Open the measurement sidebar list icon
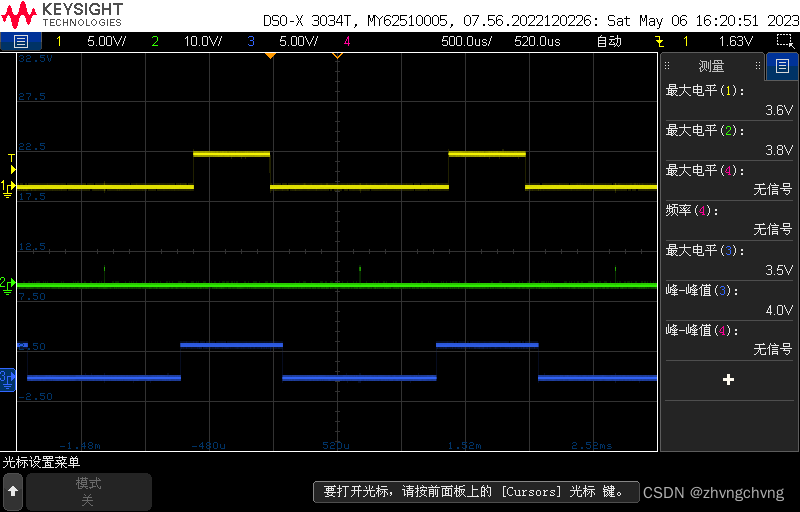This screenshot has width=800, height=512. point(782,66)
